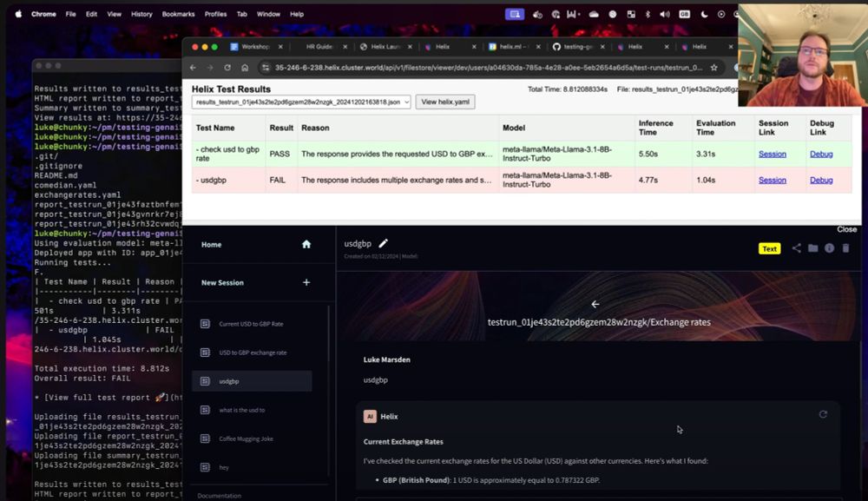
Task: Switch to the helix.ml browser tab
Action: pyautogui.click(x=514, y=47)
